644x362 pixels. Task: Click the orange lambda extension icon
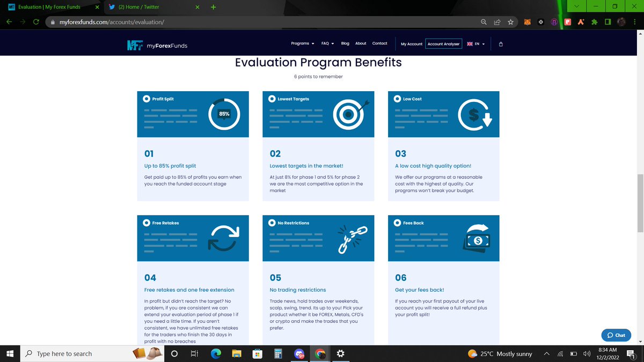click(581, 22)
